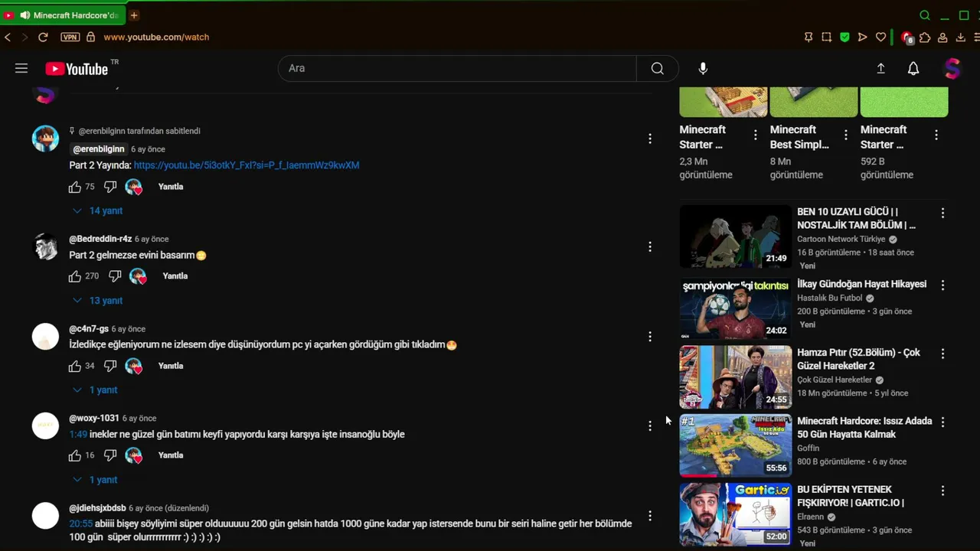Focus the Ara search field
The height and width of the screenshot is (551, 980).
[x=457, y=68]
